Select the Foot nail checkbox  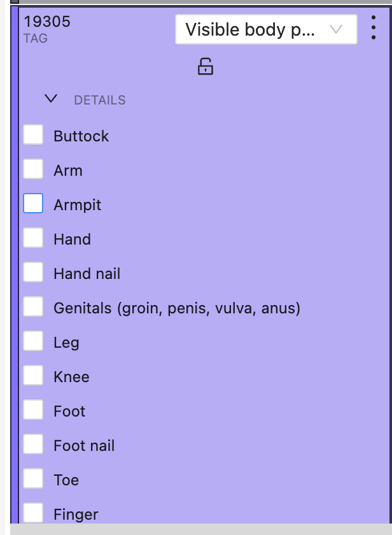click(33, 445)
